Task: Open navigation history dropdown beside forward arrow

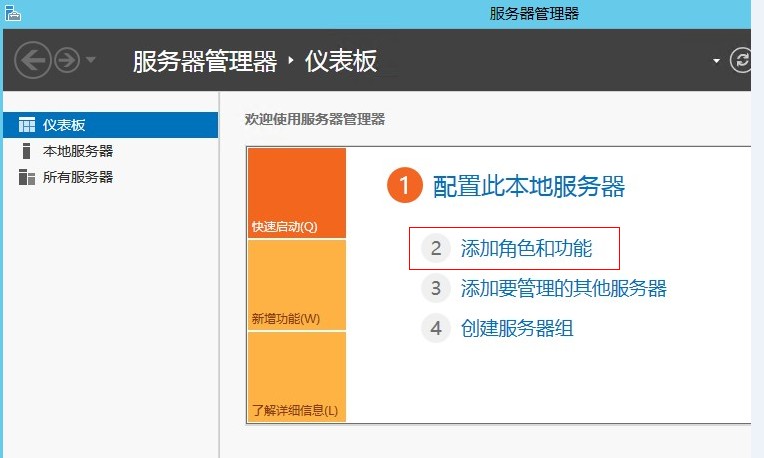Action: 91,61
